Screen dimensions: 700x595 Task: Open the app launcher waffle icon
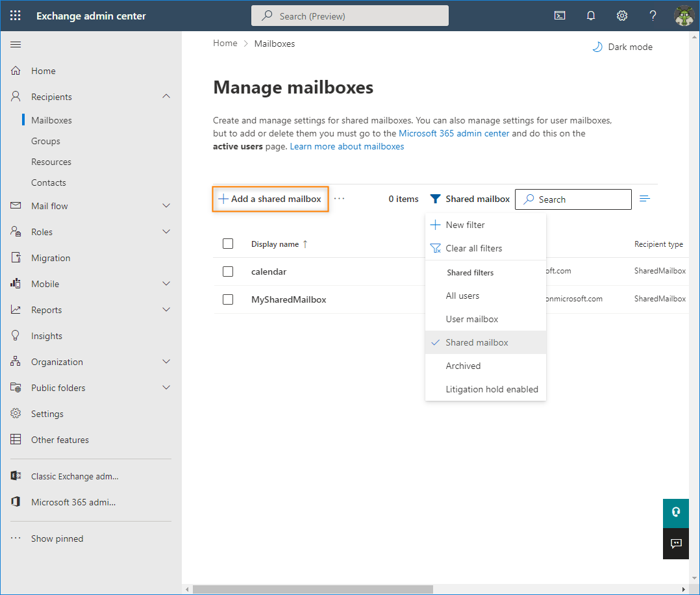[14, 14]
